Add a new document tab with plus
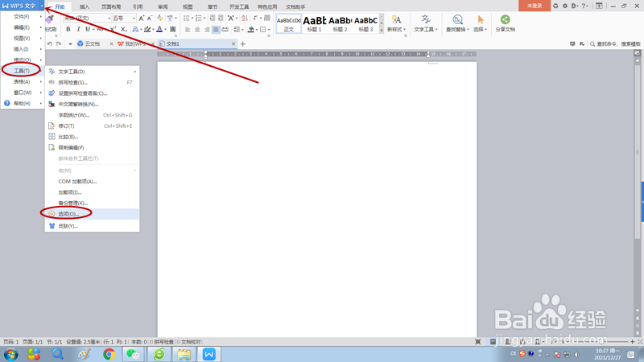The image size is (644, 362). coord(243,44)
